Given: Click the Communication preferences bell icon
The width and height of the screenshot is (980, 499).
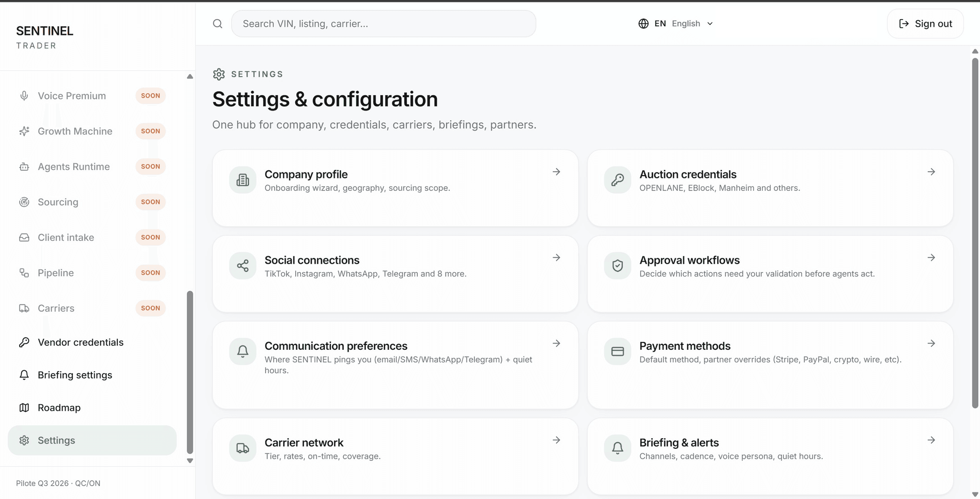Looking at the screenshot, I should [243, 351].
